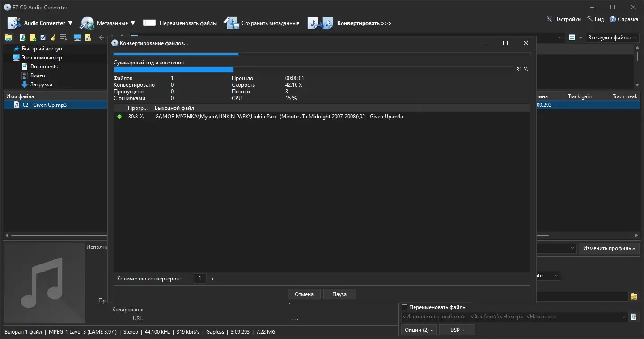Open the Documents folder
644x339 pixels.
44,67
